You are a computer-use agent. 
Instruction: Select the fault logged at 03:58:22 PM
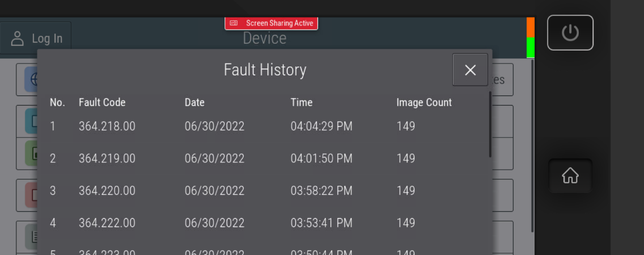[x=321, y=191]
